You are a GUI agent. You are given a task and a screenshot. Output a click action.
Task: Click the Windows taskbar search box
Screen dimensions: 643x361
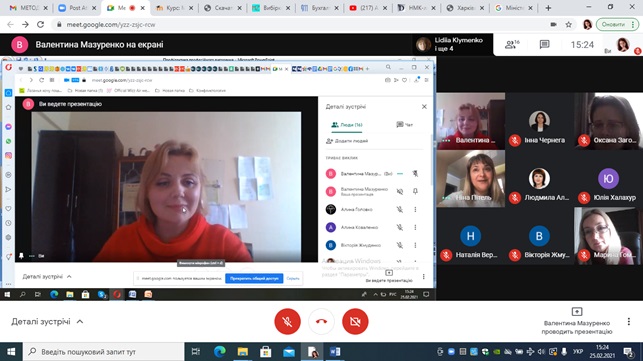pos(104,352)
